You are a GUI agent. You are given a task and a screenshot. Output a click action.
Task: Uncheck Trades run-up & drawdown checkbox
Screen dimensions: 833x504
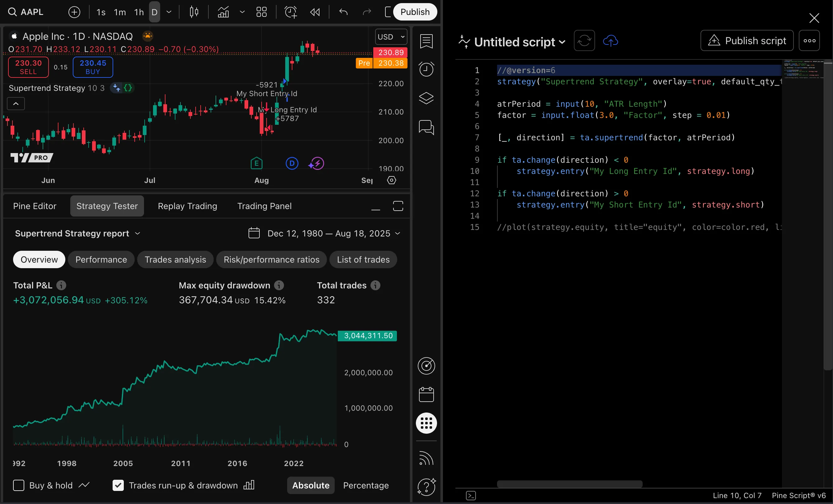[x=118, y=485]
